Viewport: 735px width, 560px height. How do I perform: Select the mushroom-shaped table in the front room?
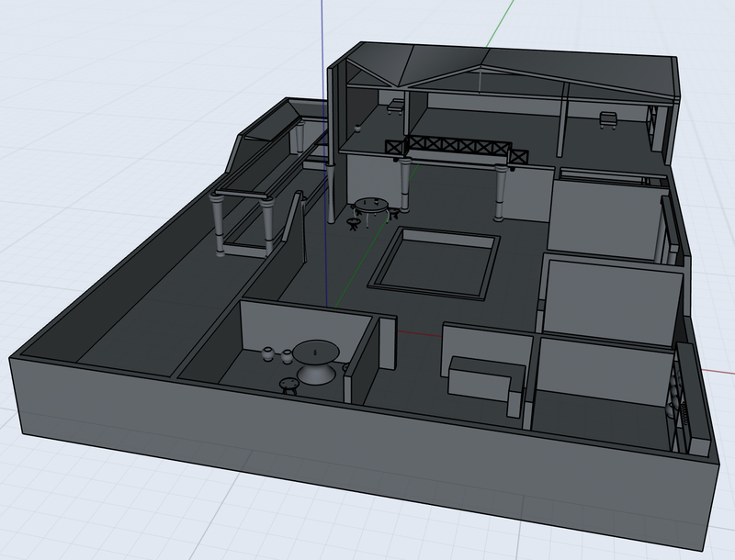pos(314,361)
